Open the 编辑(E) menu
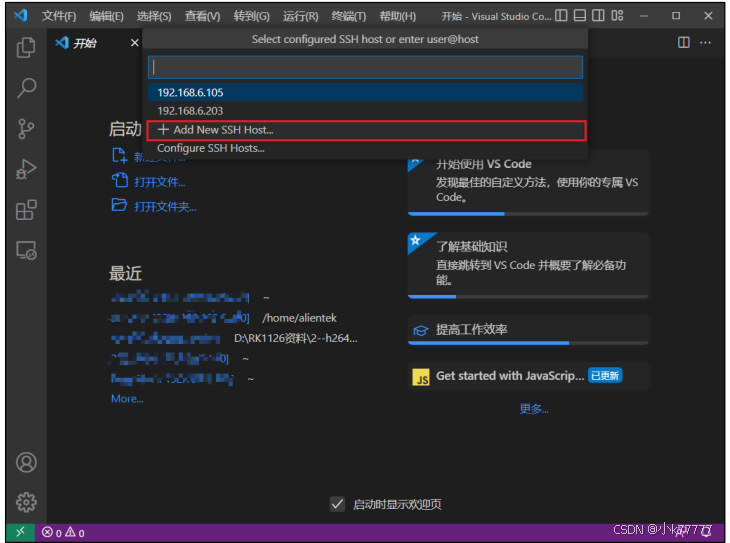Viewport: 730px width, 543px height. pyautogui.click(x=107, y=16)
